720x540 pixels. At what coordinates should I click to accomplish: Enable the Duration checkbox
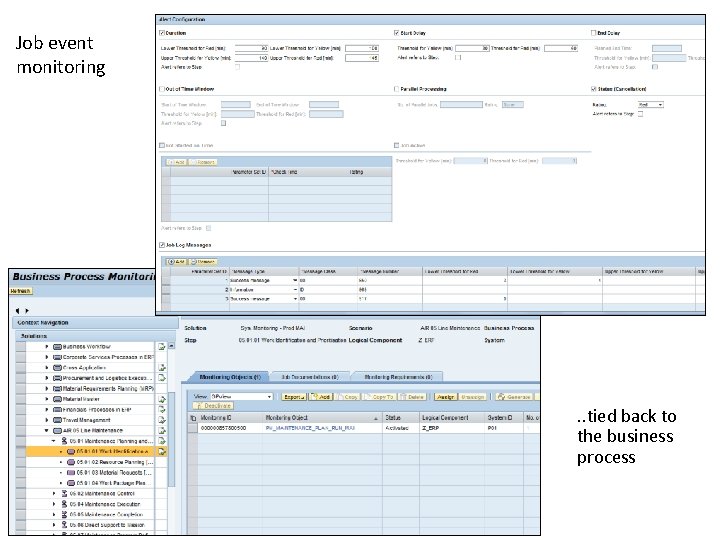point(162,33)
